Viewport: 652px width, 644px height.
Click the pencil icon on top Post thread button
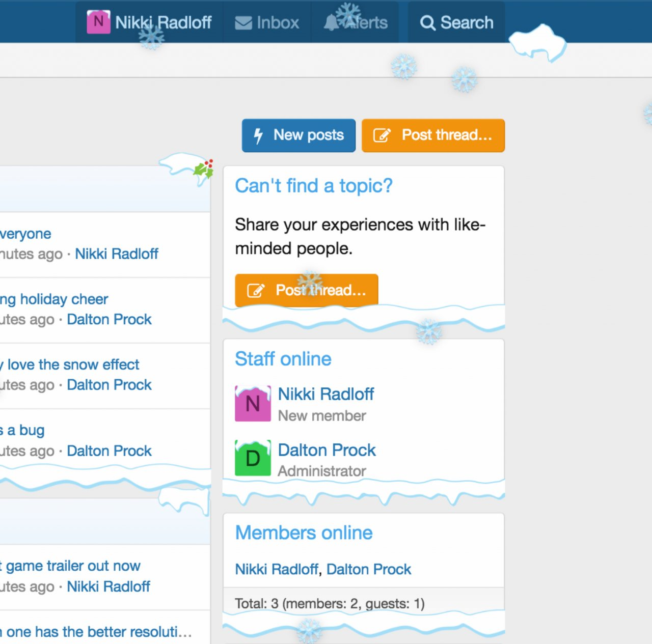pyautogui.click(x=382, y=135)
